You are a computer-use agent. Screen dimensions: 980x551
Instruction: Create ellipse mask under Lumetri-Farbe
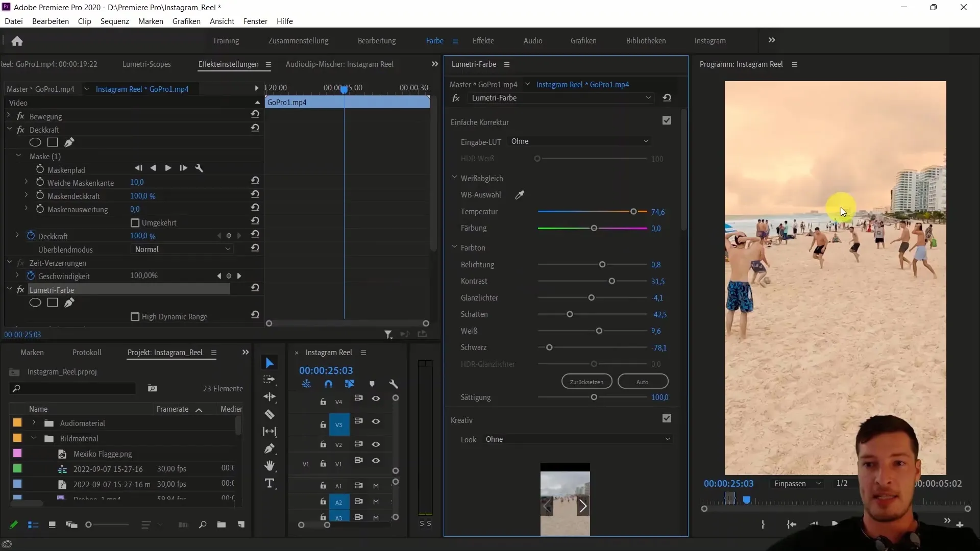(35, 303)
